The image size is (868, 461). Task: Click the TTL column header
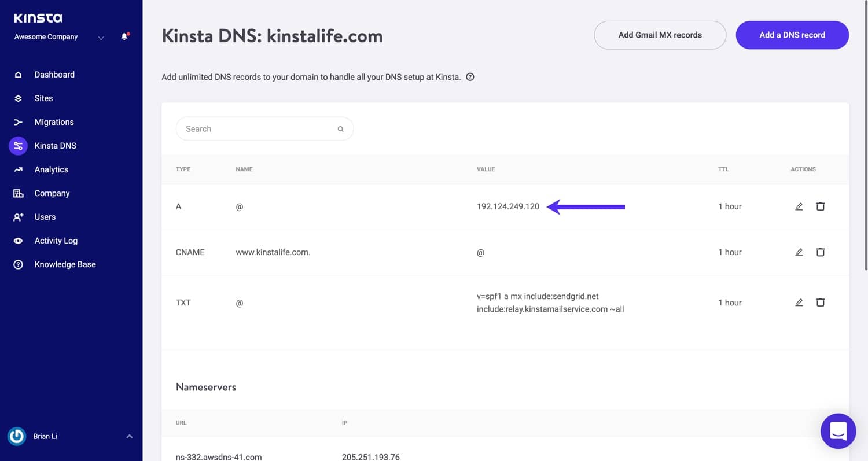point(723,169)
